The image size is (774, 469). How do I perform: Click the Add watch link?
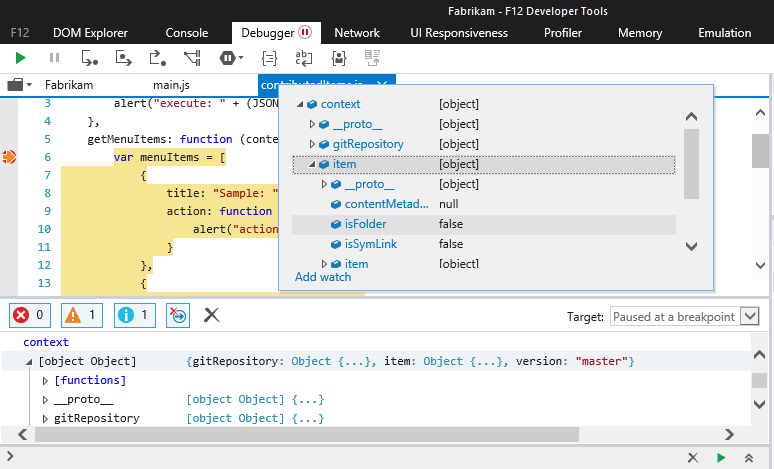(323, 277)
